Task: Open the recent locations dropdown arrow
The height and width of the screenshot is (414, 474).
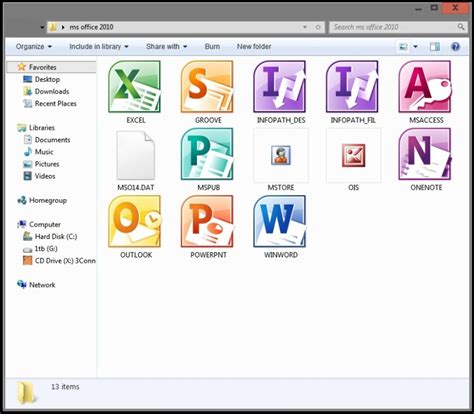Action: [x=42, y=27]
